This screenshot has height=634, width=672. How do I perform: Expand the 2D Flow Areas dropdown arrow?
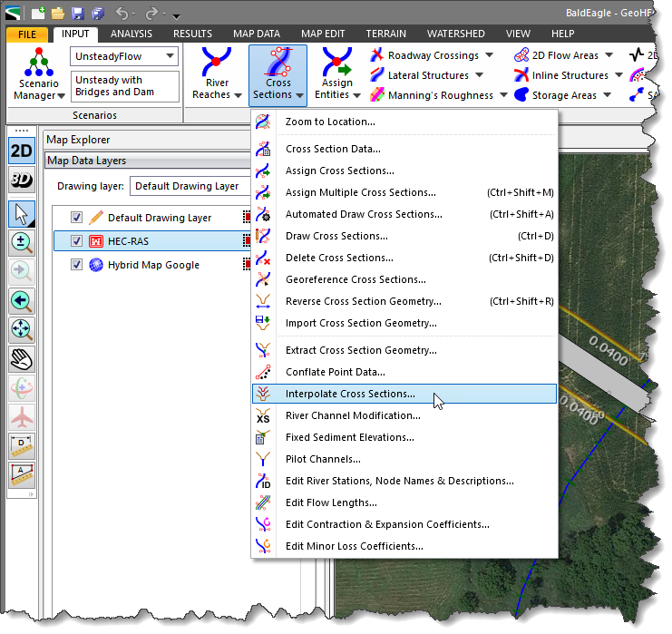pos(609,54)
